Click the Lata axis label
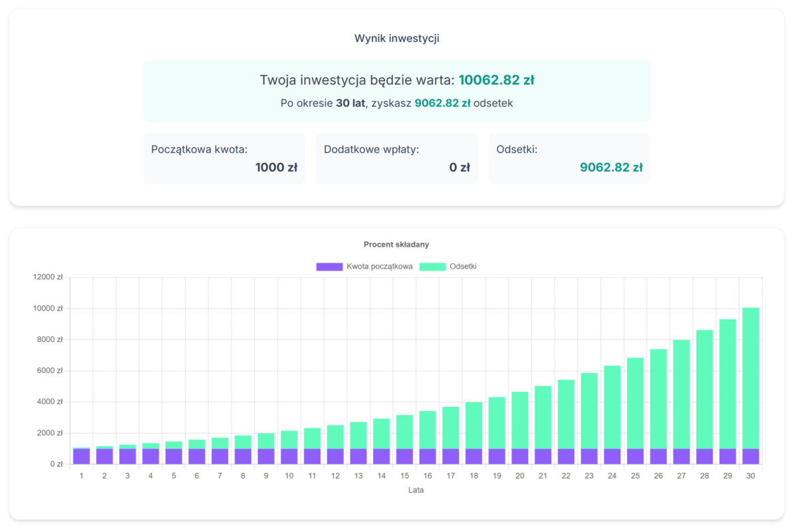This screenshot has height=532, width=798. click(x=416, y=490)
